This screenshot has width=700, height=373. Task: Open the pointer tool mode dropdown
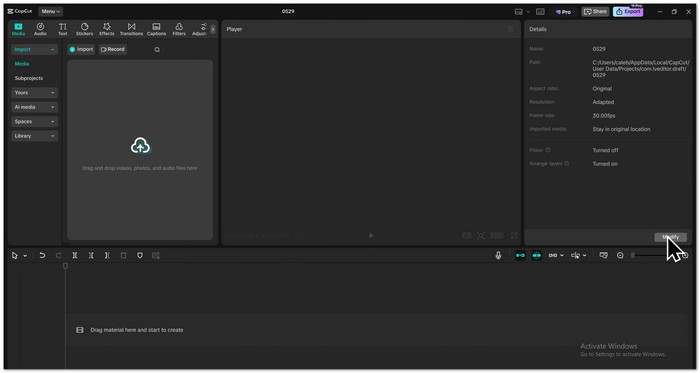point(25,256)
